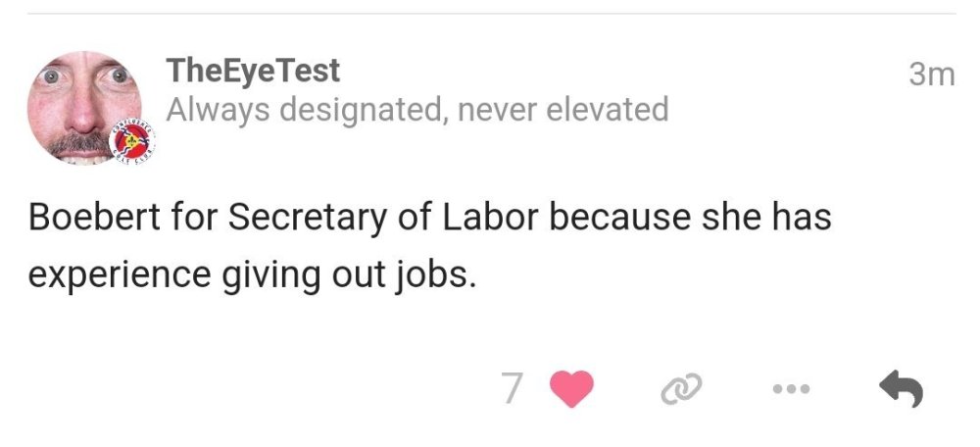Image resolution: width=980 pixels, height=447 pixels.
Task: Click the "Always designated, never elevated" tagline
Action: (x=416, y=109)
